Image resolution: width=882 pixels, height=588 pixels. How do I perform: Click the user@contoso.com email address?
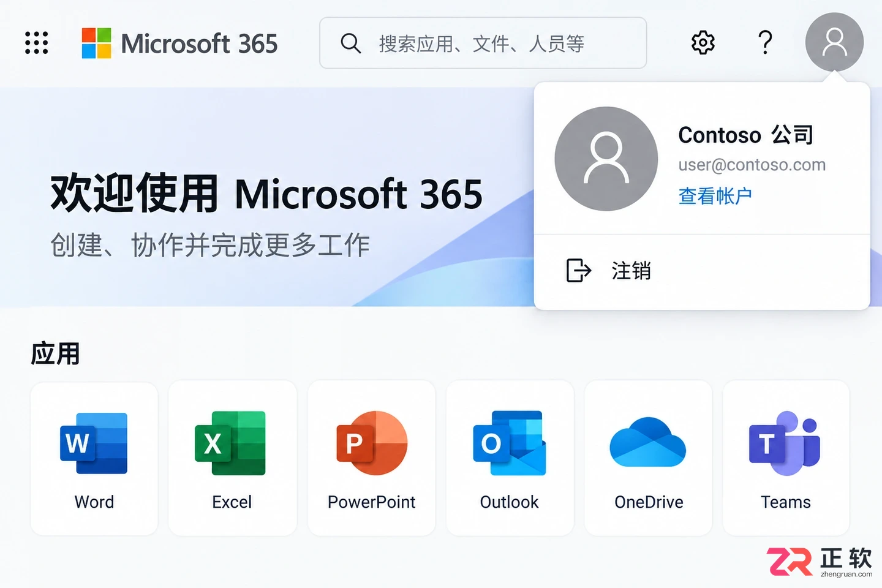tap(752, 165)
